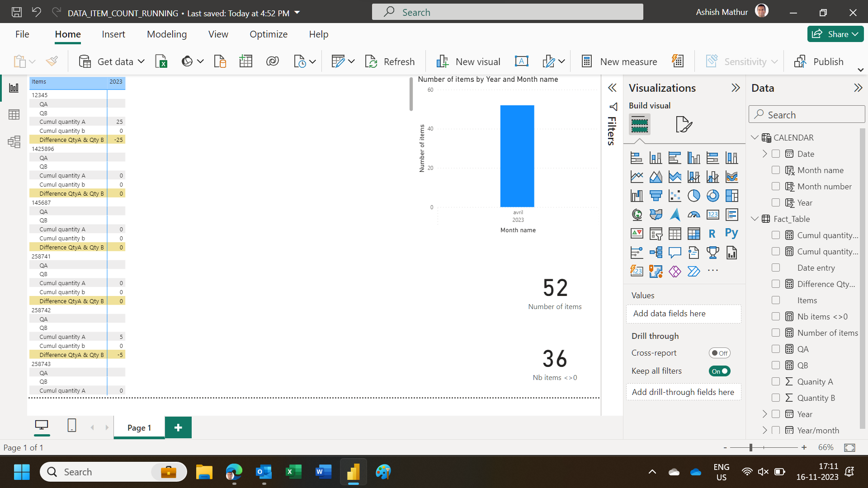Select the map globe visual

point(637,215)
